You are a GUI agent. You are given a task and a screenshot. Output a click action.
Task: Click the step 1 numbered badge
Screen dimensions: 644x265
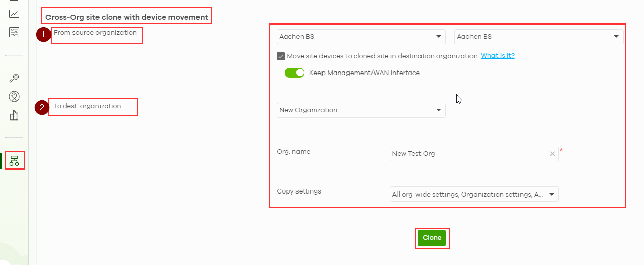tap(43, 35)
